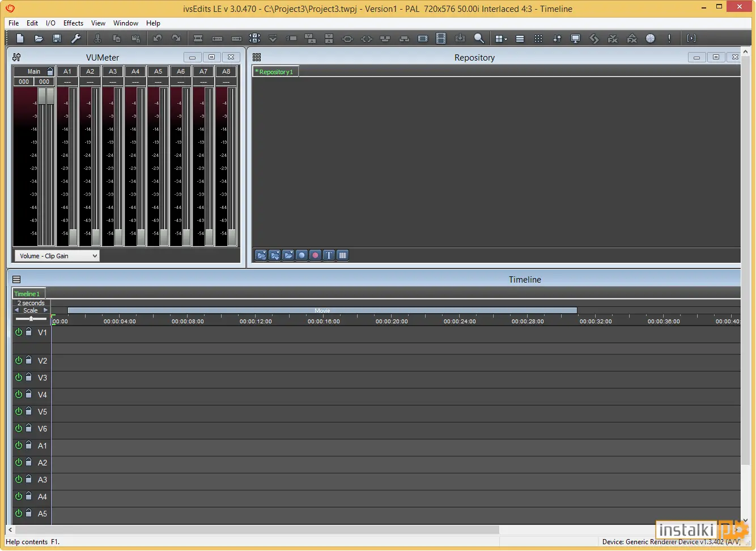Open a project using the folder icon
Screen dimensions: 756x551
pyautogui.click(x=39, y=39)
